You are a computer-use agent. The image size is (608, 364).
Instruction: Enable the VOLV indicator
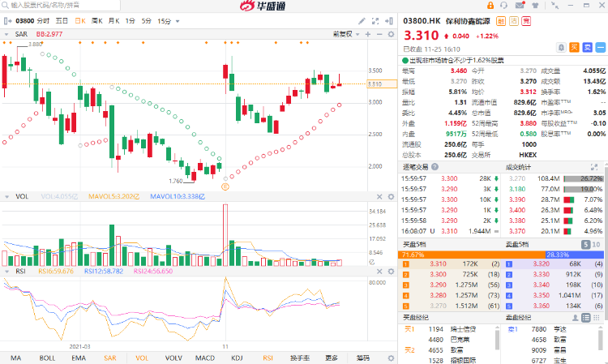173,358
